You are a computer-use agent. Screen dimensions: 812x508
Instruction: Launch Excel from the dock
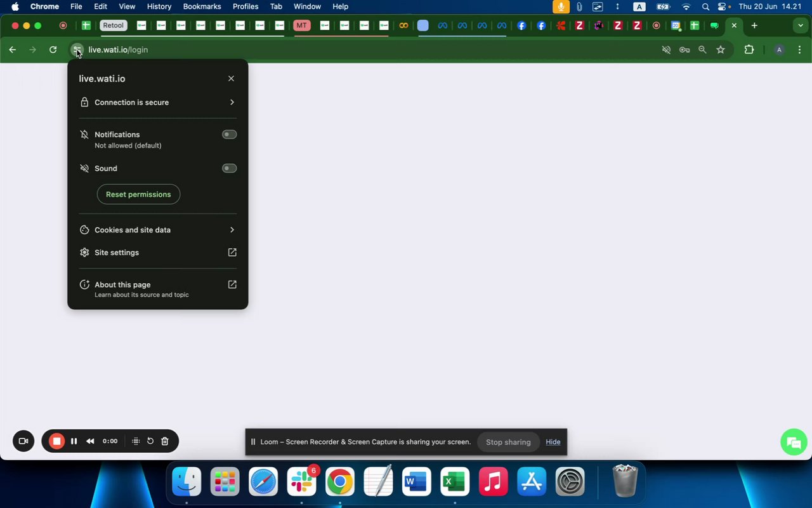pos(454,482)
